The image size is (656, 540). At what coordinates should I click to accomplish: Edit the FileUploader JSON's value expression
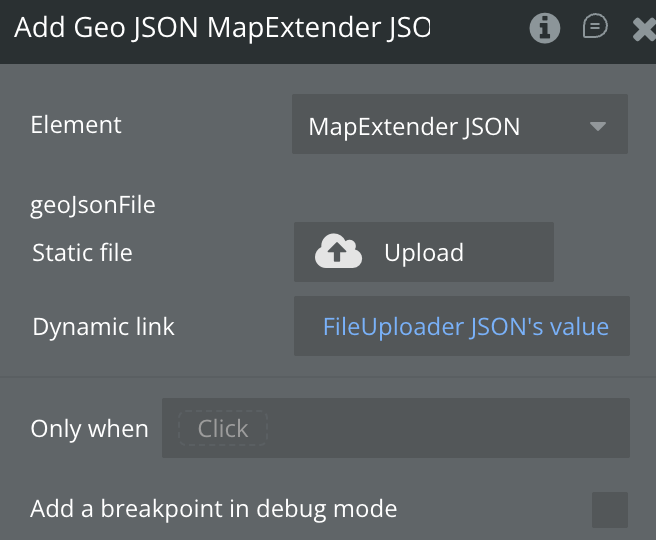pyautogui.click(x=465, y=327)
